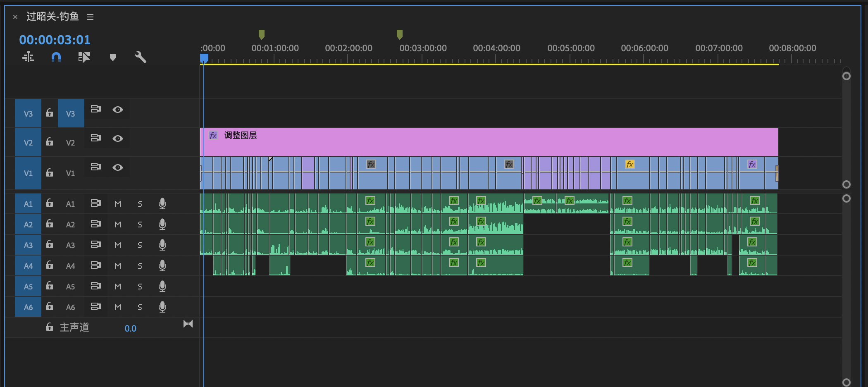Hide track V2 with the eye icon
The width and height of the screenshot is (868, 387).
pos(118,139)
